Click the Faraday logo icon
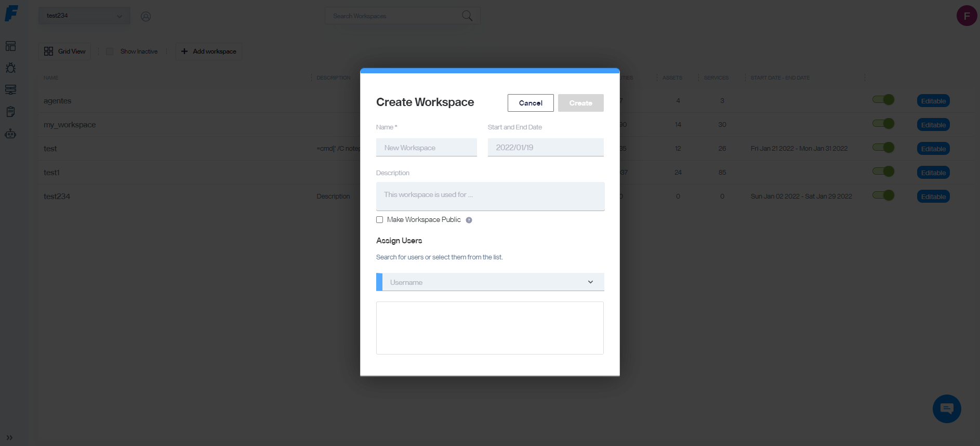Viewport: 980px width, 446px height. (x=11, y=14)
